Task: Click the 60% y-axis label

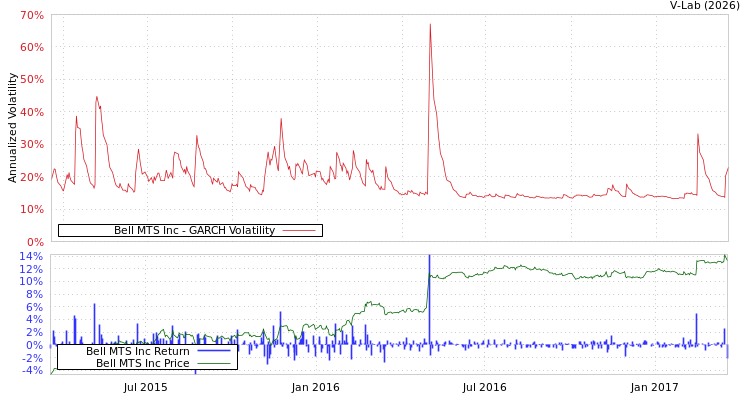Action: pos(31,48)
